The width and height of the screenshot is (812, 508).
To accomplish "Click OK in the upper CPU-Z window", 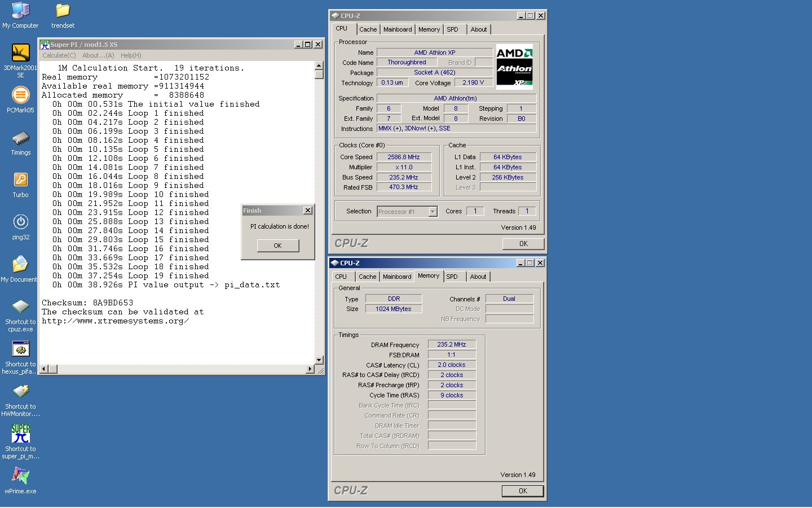I will (523, 244).
